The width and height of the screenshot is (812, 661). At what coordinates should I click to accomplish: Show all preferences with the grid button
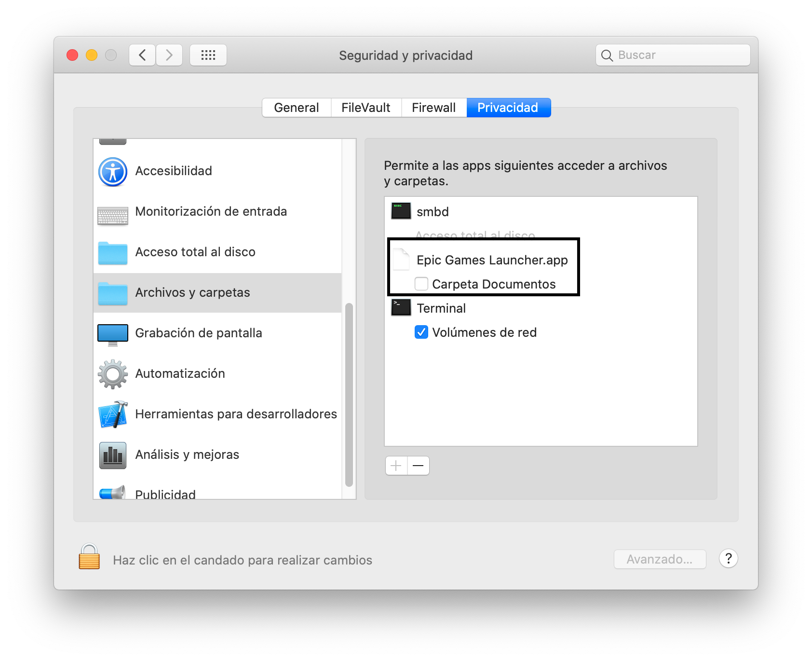click(x=208, y=55)
